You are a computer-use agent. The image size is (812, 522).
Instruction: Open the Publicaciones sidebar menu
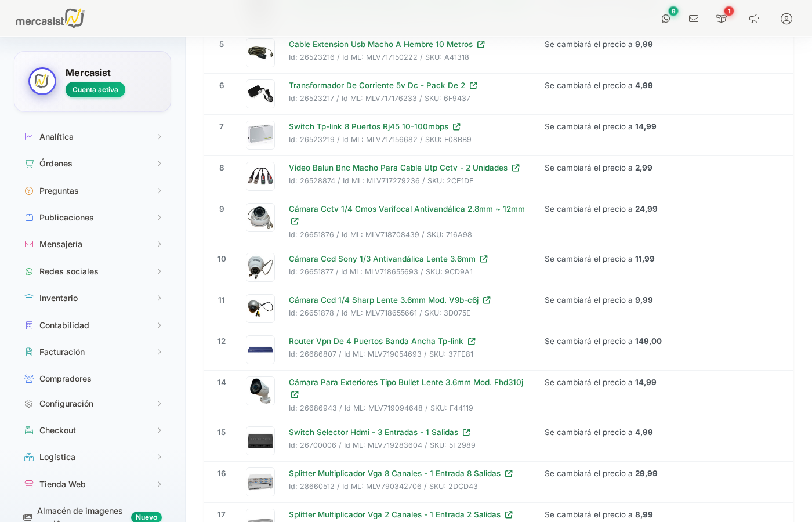(x=66, y=217)
